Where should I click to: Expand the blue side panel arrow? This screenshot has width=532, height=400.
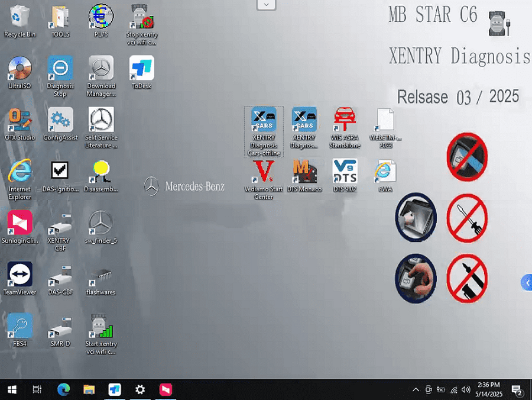click(x=527, y=282)
